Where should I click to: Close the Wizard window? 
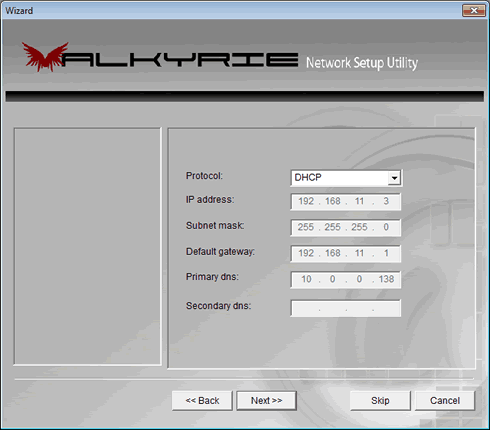[474, 10]
